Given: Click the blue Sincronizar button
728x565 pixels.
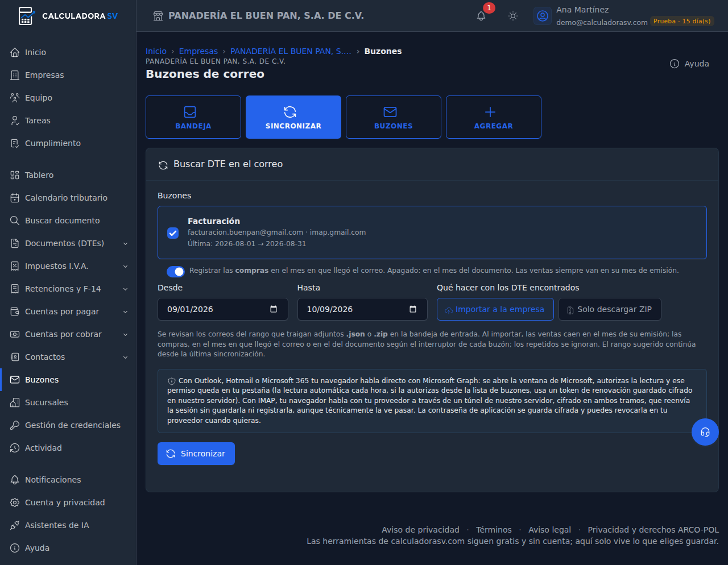Looking at the screenshot, I should (196, 454).
